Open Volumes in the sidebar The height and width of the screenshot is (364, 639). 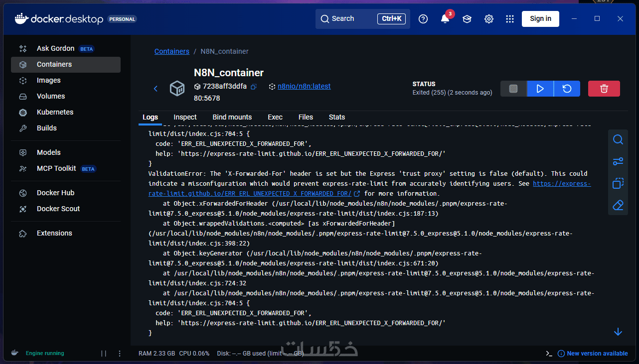(x=65, y=96)
